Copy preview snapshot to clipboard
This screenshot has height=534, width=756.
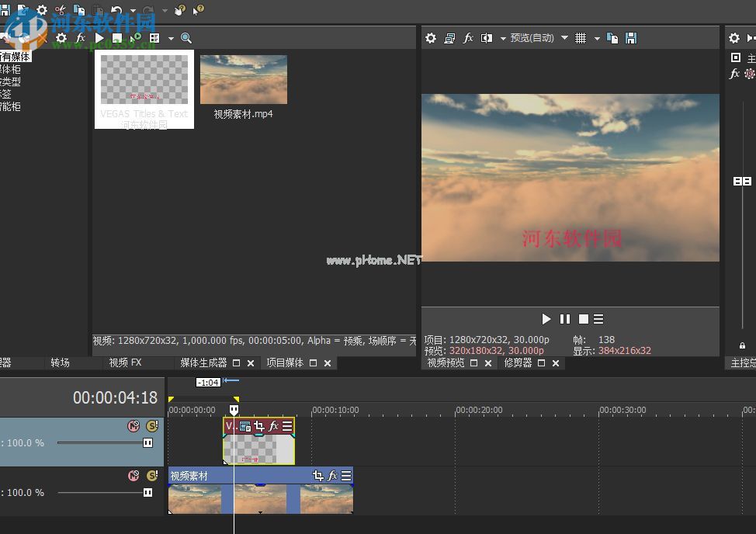coord(612,38)
